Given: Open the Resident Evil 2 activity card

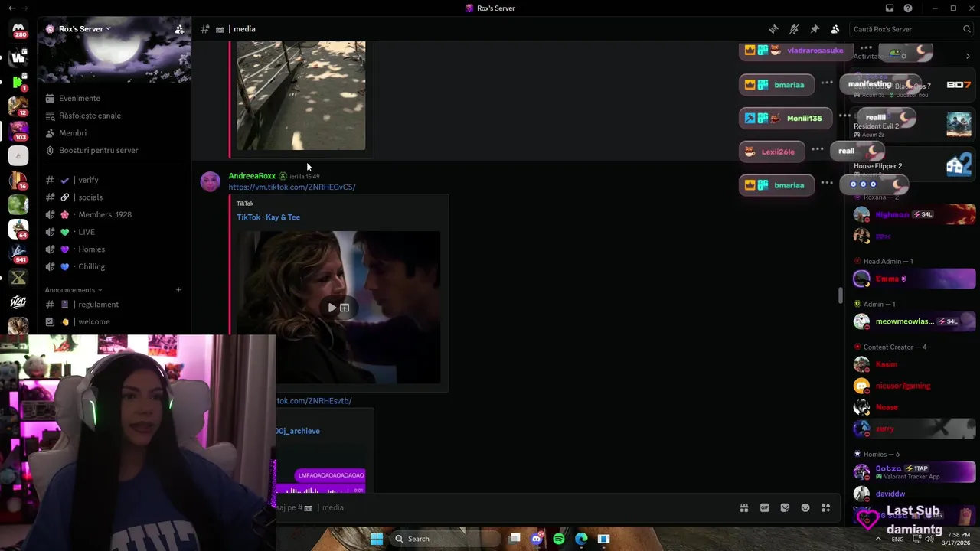Looking at the screenshot, I should [913, 124].
